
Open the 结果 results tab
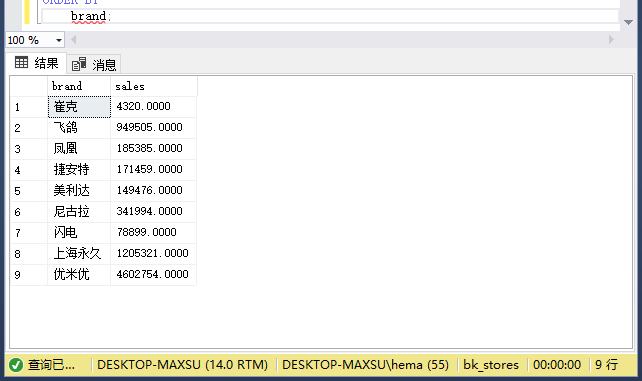pos(36,63)
